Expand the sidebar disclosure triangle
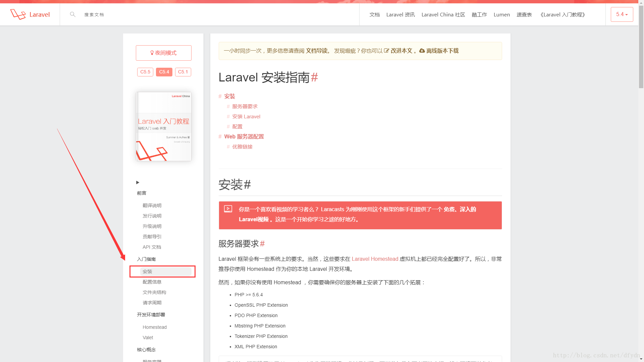The width and height of the screenshot is (644, 362). point(138,182)
